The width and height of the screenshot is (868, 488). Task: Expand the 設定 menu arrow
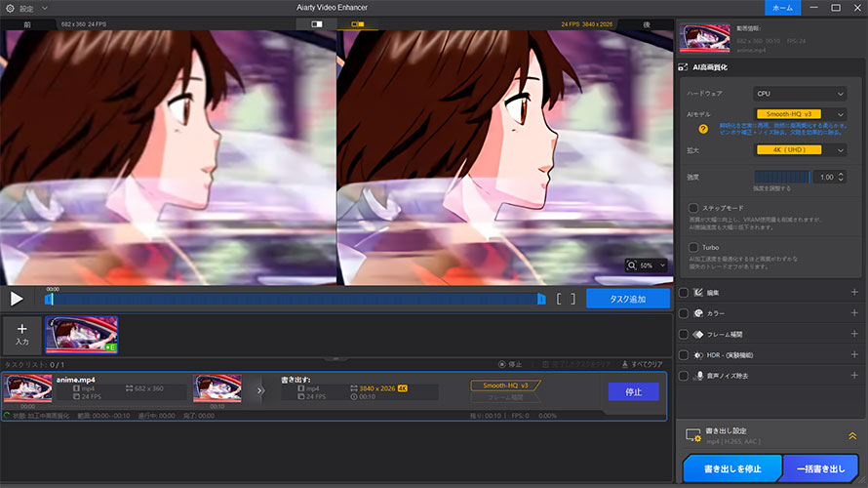click(45, 9)
